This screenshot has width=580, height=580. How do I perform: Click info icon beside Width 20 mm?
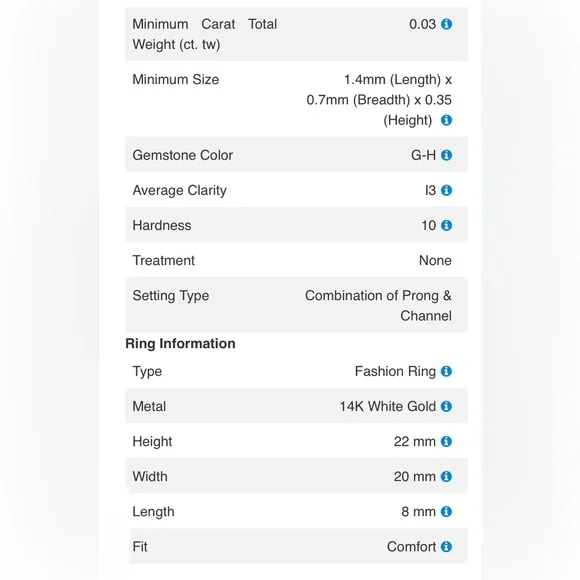[x=446, y=476]
